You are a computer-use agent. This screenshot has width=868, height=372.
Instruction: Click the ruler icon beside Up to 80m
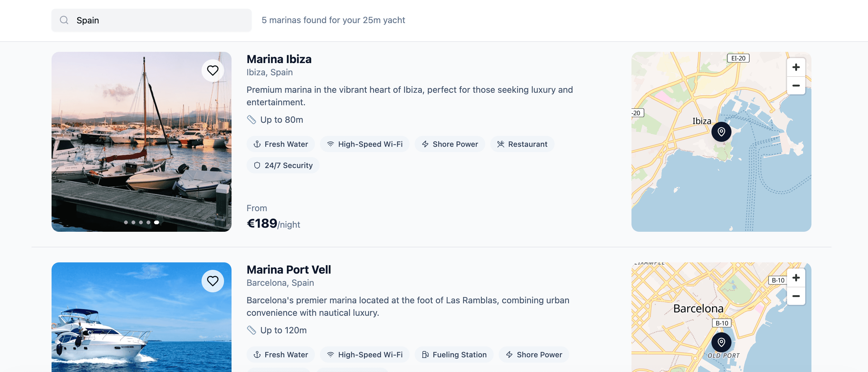tap(251, 120)
